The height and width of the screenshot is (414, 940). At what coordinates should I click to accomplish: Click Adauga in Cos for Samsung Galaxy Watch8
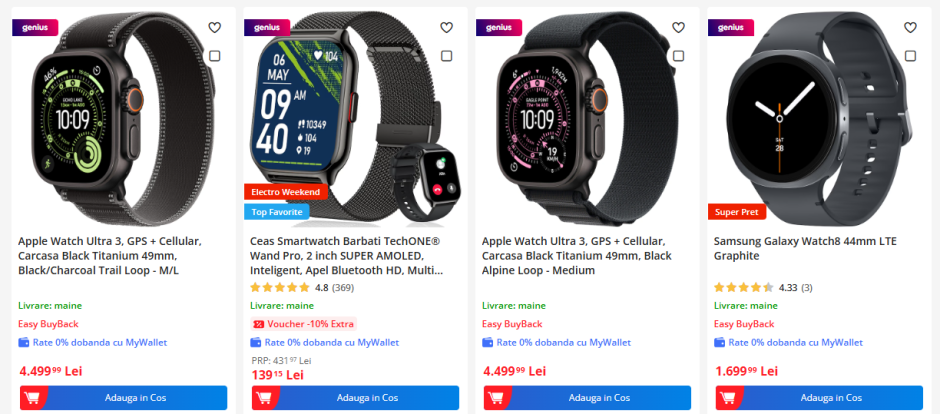[820, 398]
